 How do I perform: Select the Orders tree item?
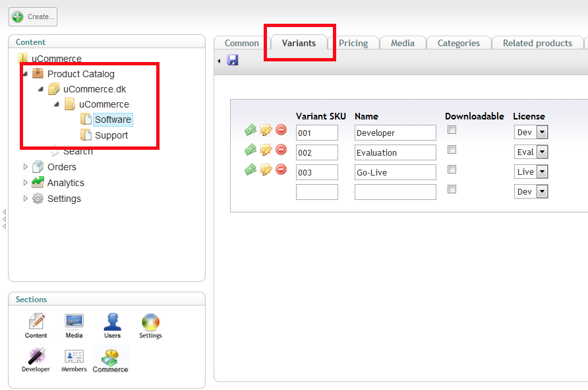point(62,167)
